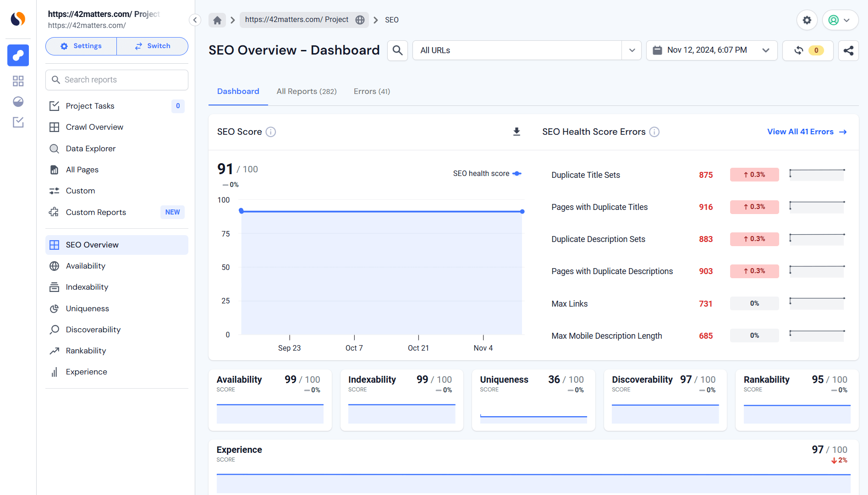Show SEO Health Score Errors info icon
The image size is (868, 495).
pyautogui.click(x=654, y=132)
